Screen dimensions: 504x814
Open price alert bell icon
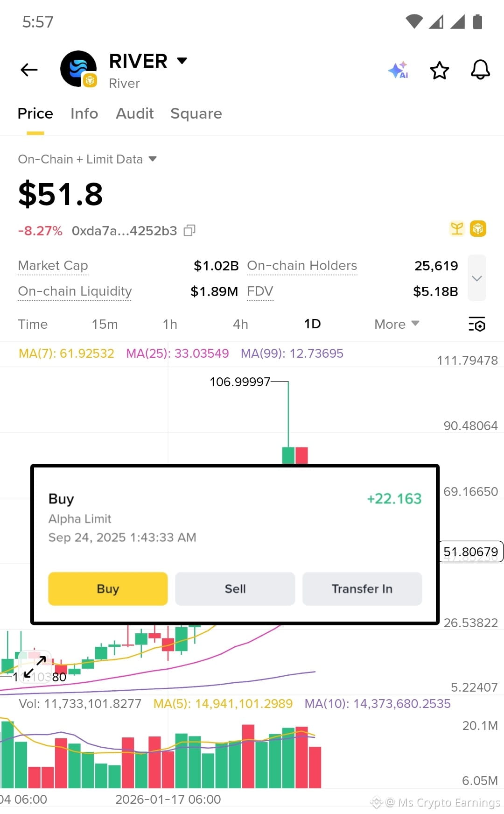pos(480,70)
